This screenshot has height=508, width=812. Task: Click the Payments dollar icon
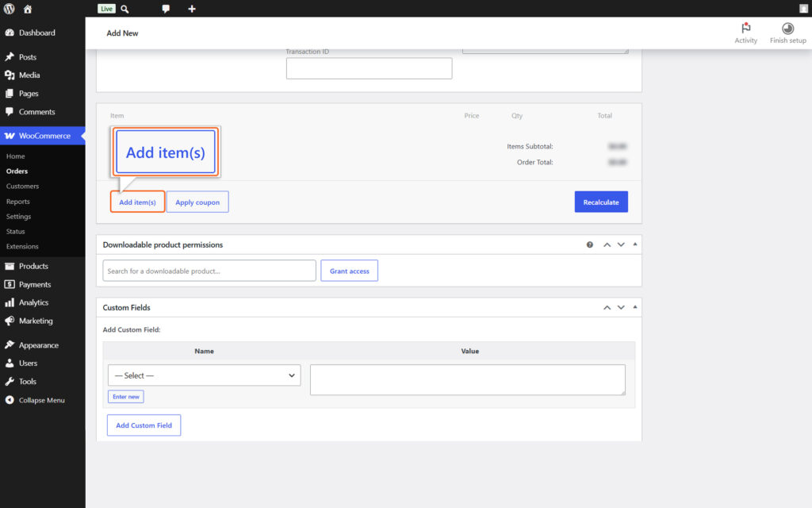pos(10,284)
